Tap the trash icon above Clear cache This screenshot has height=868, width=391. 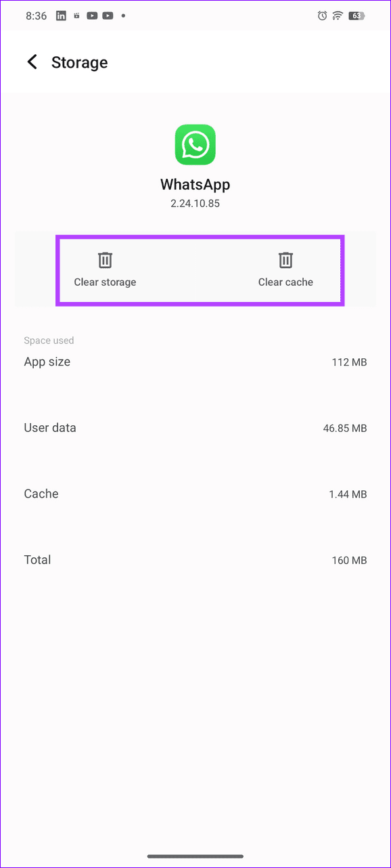pyautogui.click(x=285, y=259)
